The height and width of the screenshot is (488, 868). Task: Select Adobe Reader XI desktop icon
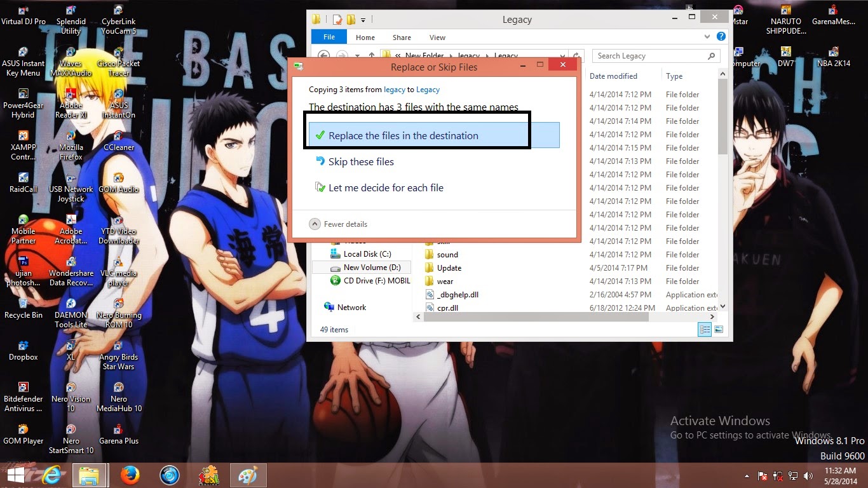[x=71, y=104]
